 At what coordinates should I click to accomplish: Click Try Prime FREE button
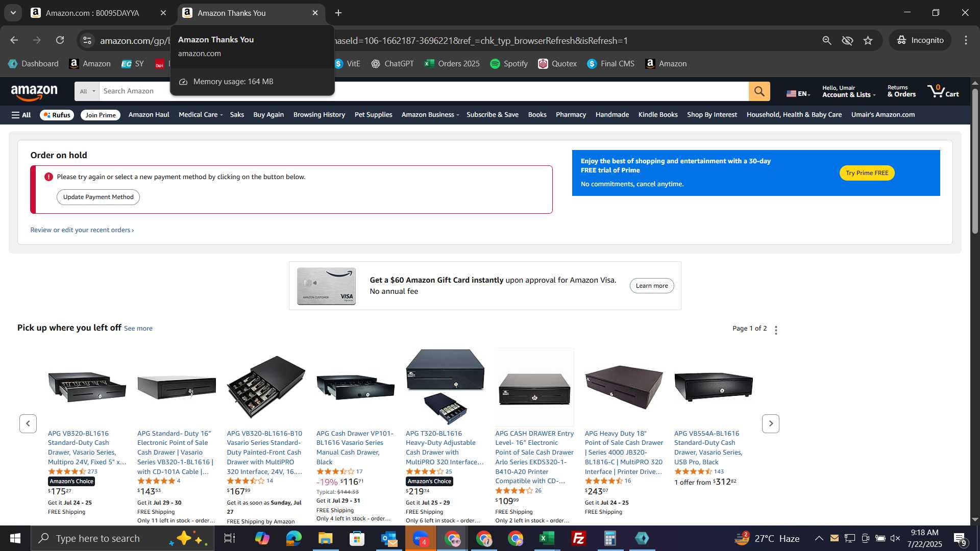tap(867, 173)
